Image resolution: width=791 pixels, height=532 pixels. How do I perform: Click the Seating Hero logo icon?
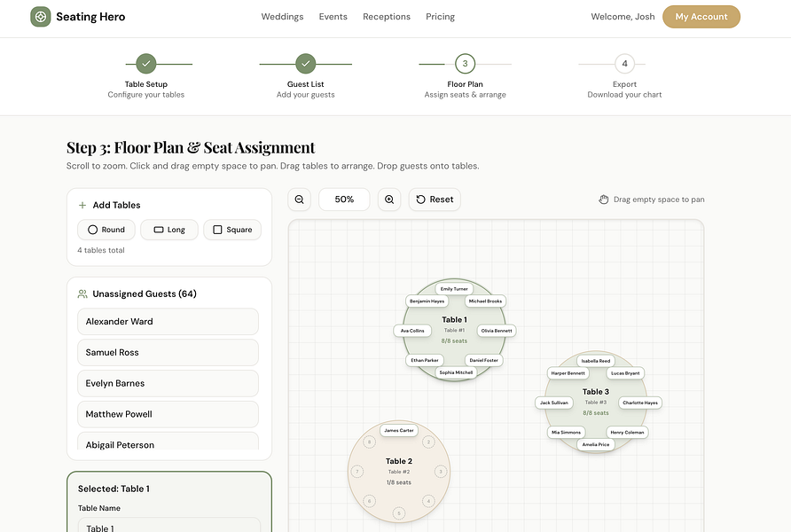click(41, 17)
